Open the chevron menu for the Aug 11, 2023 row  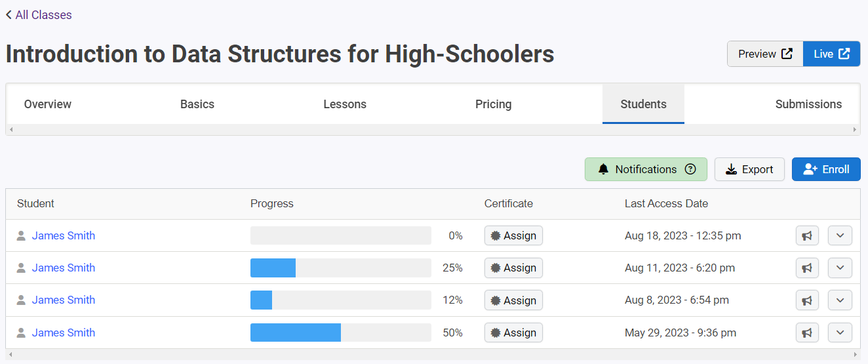pos(840,268)
